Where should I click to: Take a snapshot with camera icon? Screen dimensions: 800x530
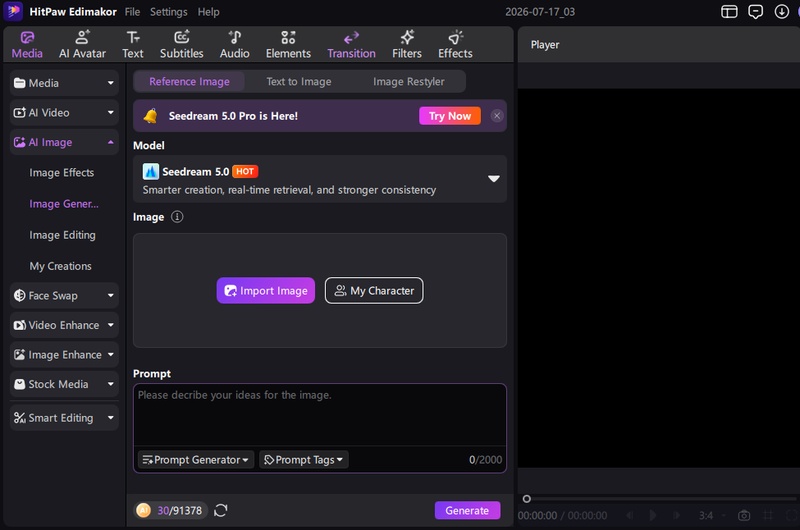(x=744, y=516)
